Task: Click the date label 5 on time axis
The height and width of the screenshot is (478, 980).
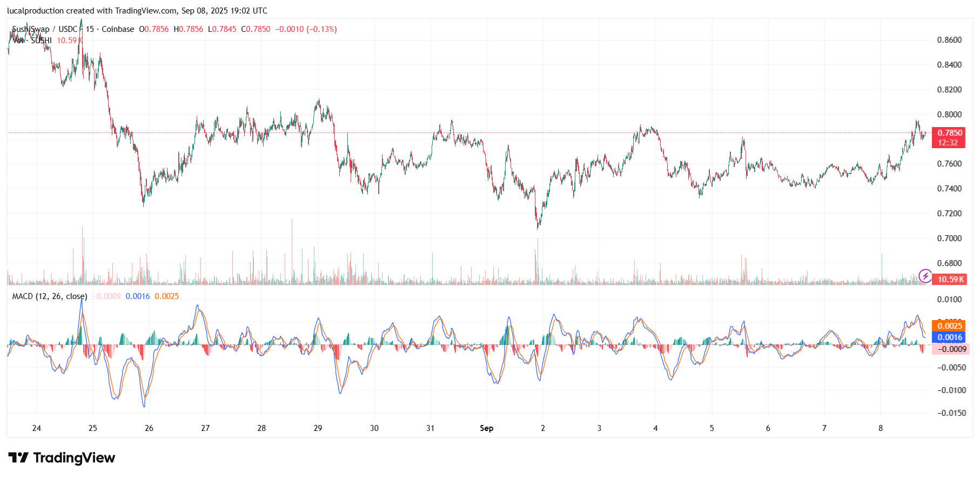Action: coord(712,428)
